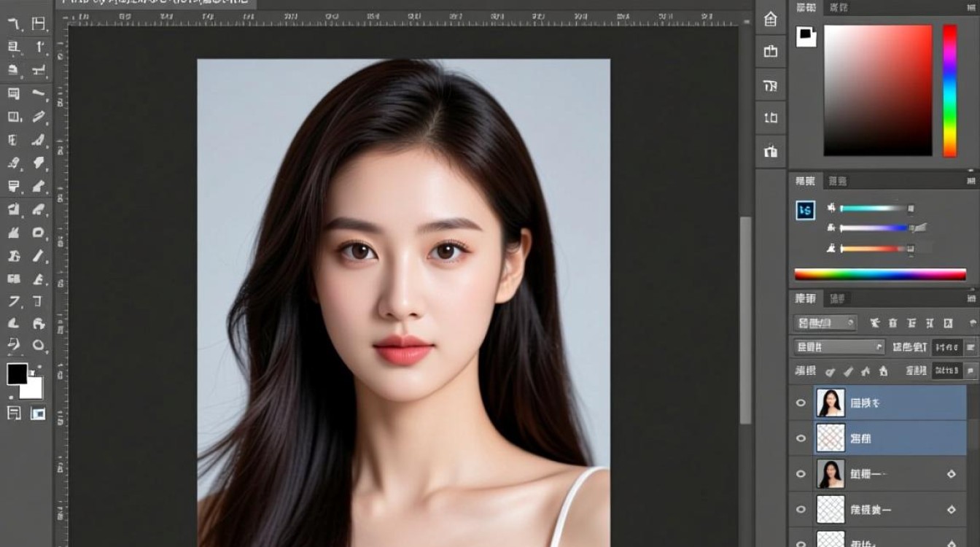Image resolution: width=980 pixels, height=547 pixels.
Task: Click the quick mask icon at toolbar bottom
Action: [14, 414]
